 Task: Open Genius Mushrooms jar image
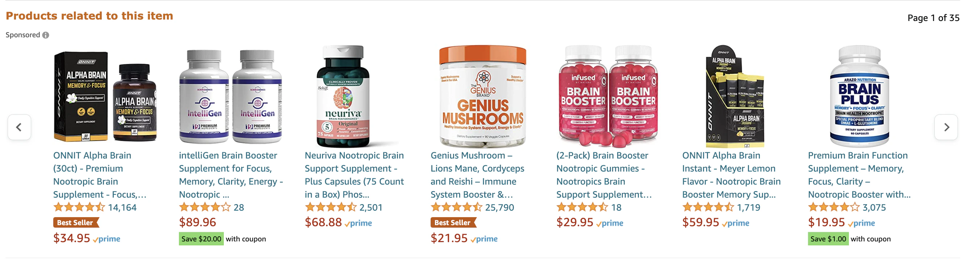pyautogui.click(x=482, y=97)
